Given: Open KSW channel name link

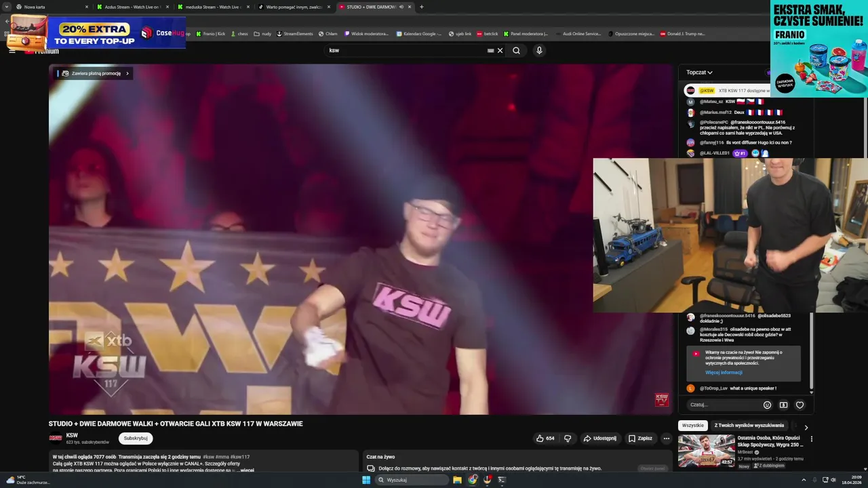Looking at the screenshot, I should coord(72,435).
